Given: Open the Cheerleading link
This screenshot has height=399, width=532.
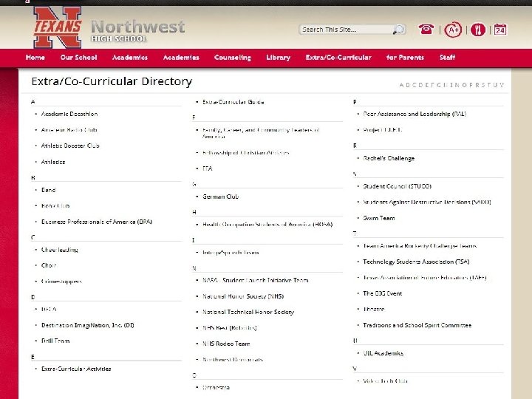Looking at the screenshot, I should click(x=59, y=250).
